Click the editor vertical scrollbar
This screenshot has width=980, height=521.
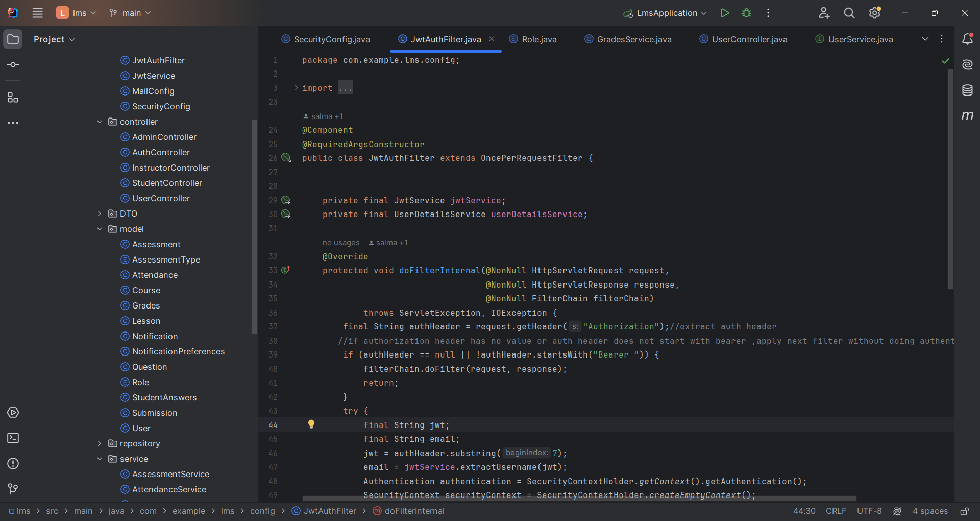point(950,179)
